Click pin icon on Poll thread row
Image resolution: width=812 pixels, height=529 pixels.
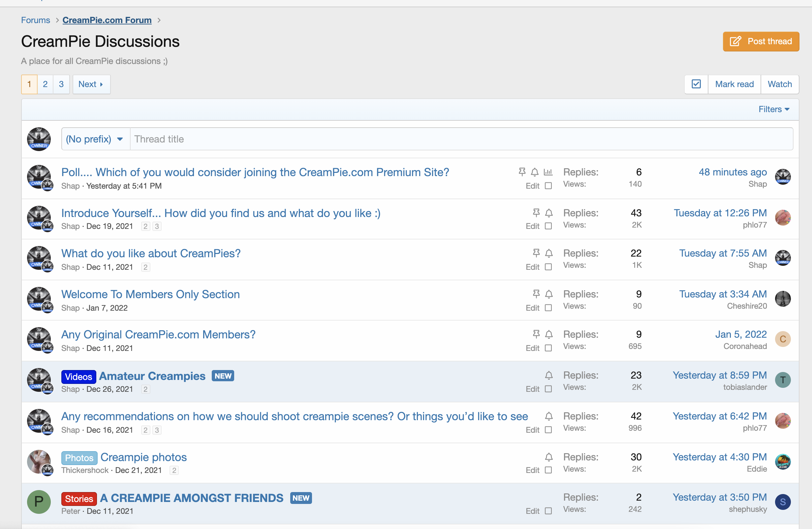point(522,172)
